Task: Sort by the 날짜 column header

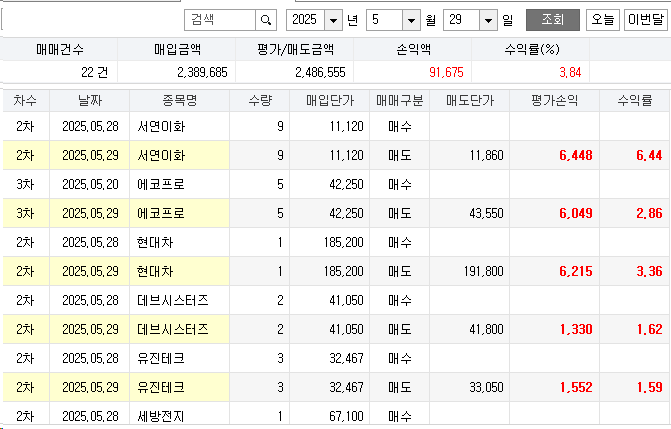Action: [x=89, y=100]
